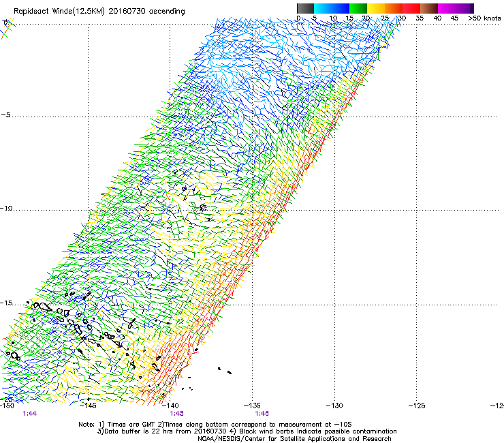Click the Rapidscat Winds title text
504x443 pixels.
99,12
